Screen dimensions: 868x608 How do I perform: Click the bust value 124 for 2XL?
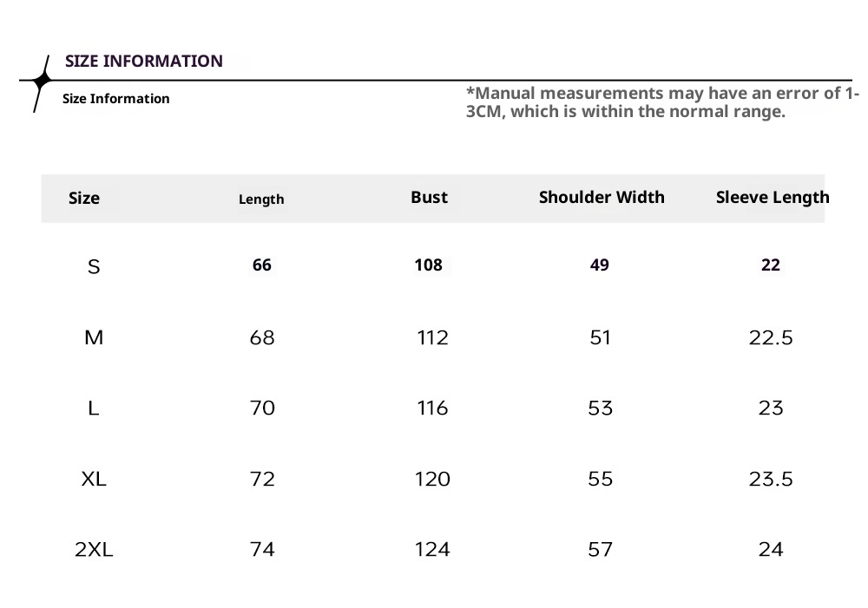point(432,549)
